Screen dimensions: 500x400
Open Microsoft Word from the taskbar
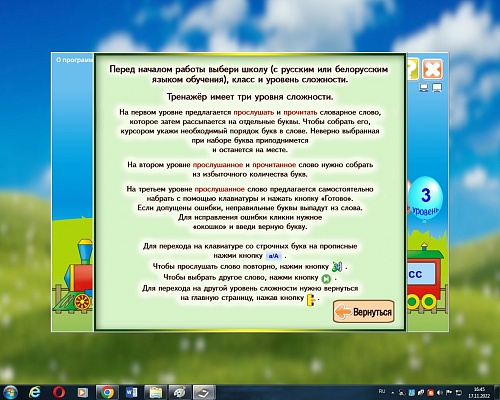click(131, 392)
